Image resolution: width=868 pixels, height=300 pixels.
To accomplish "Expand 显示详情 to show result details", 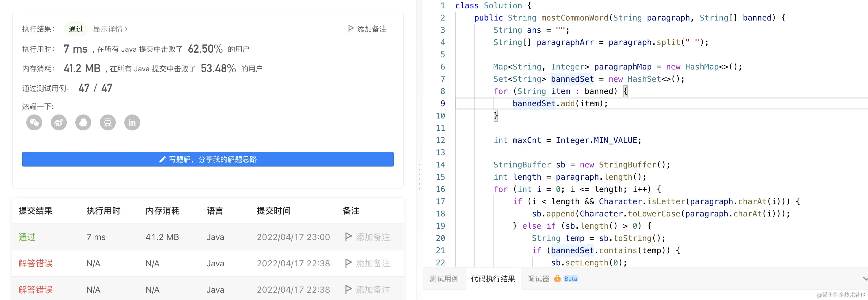I will click(111, 29).
